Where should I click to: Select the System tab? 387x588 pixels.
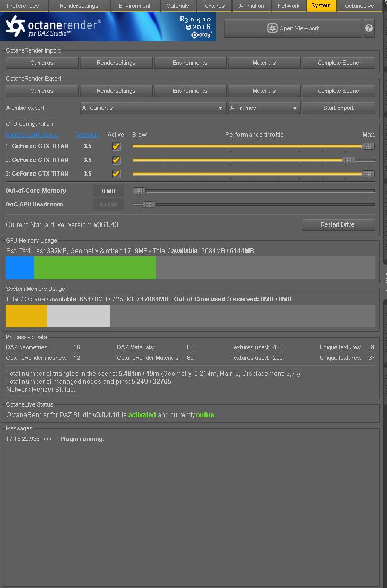[321, 5]
